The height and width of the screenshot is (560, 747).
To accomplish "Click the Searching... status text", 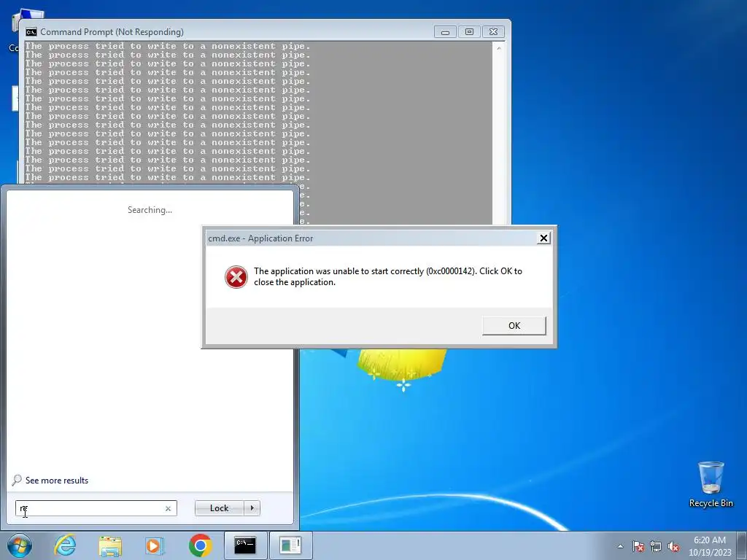I will [x=150, y=210].
